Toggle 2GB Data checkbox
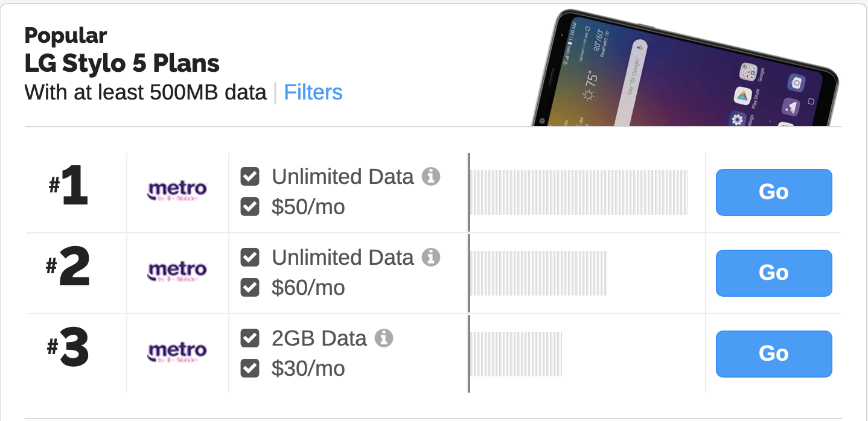868x421 pixels. (x=250, y=338)
